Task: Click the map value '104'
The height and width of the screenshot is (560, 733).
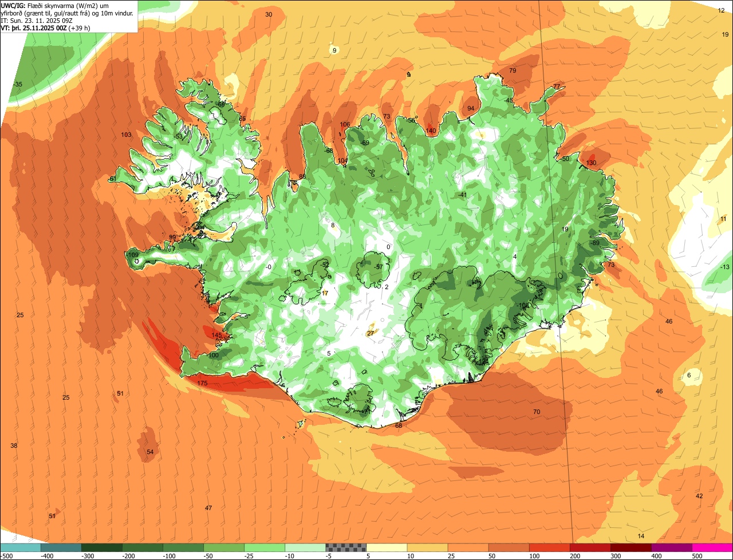Action: point(342,161)
